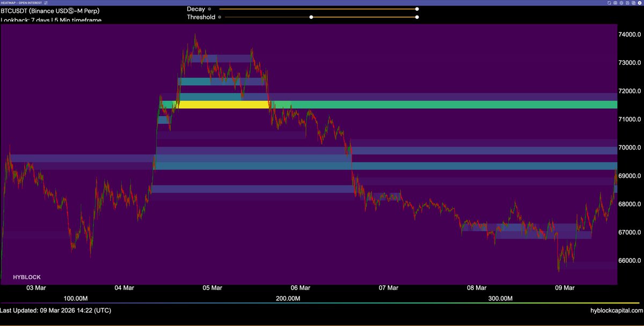Click the Last Updated timestamp text

56,310
